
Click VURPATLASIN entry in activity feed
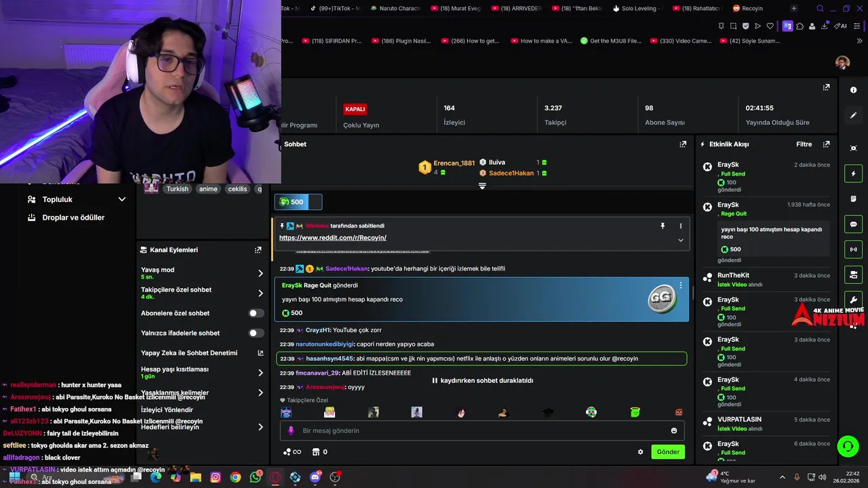click(x=766, y=424)
